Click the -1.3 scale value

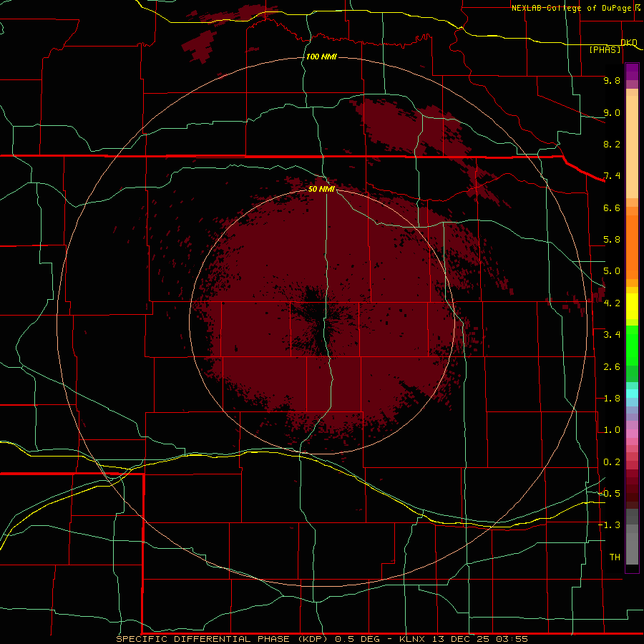tap(609, 525)
